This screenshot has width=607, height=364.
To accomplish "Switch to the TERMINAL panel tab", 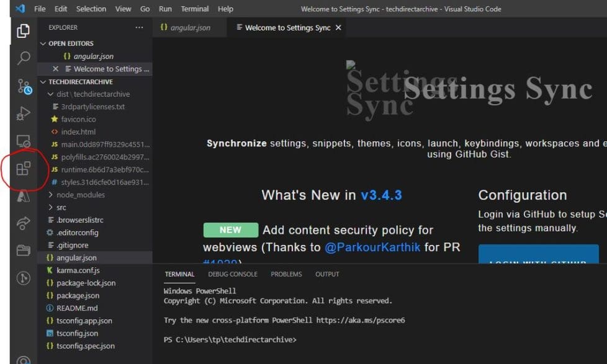I will [179, 274].
